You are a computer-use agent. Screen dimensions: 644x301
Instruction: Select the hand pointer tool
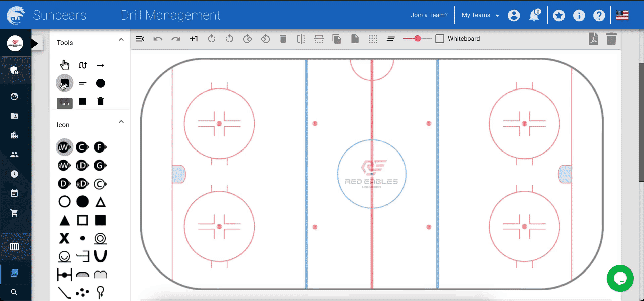[x=64, y=65]
